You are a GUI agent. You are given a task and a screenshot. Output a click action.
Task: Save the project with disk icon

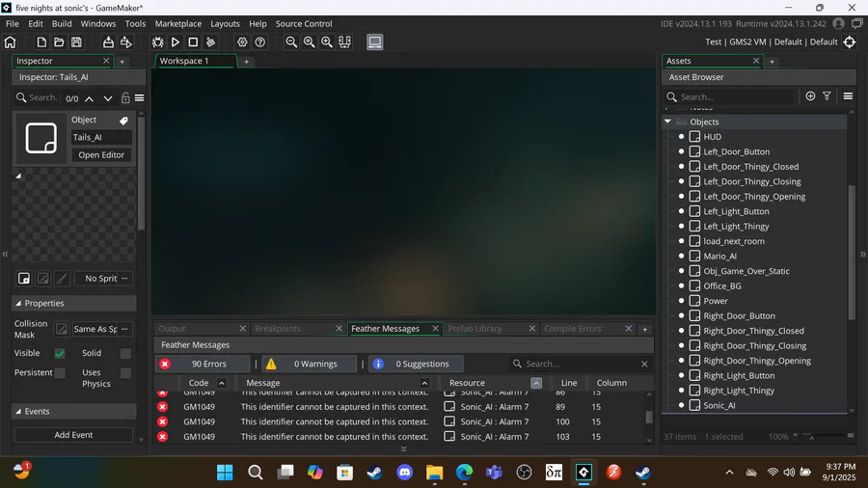click(x=76, y=42)
